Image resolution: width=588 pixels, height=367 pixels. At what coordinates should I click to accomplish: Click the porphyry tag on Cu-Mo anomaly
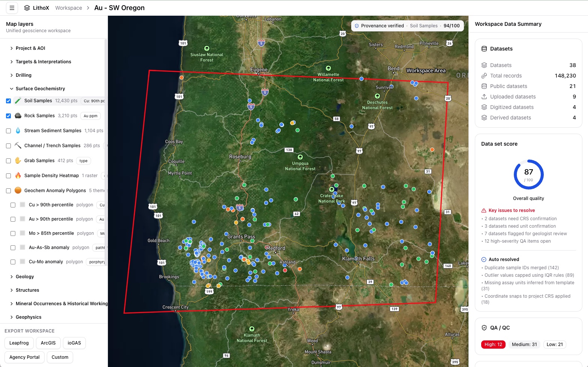pos(97,262)
